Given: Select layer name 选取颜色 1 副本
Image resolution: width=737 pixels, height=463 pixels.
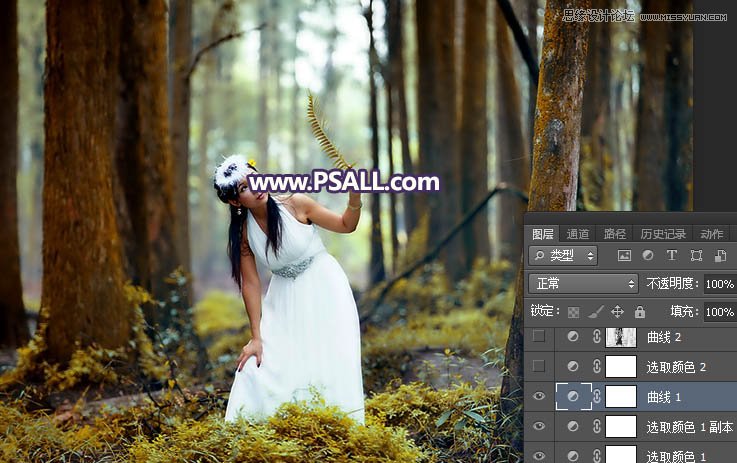Looking at the screenshot, I should click(x=690, y=427).
